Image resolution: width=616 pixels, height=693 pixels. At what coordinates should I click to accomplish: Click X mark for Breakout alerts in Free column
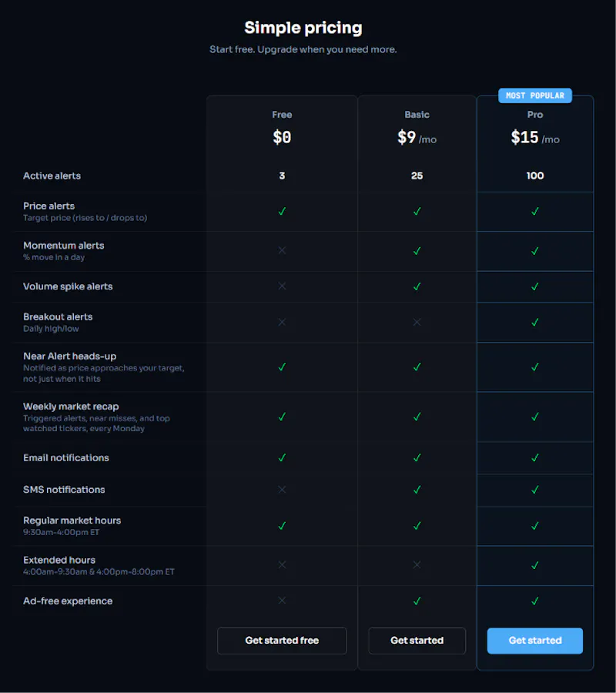click(x=282, y=322)
